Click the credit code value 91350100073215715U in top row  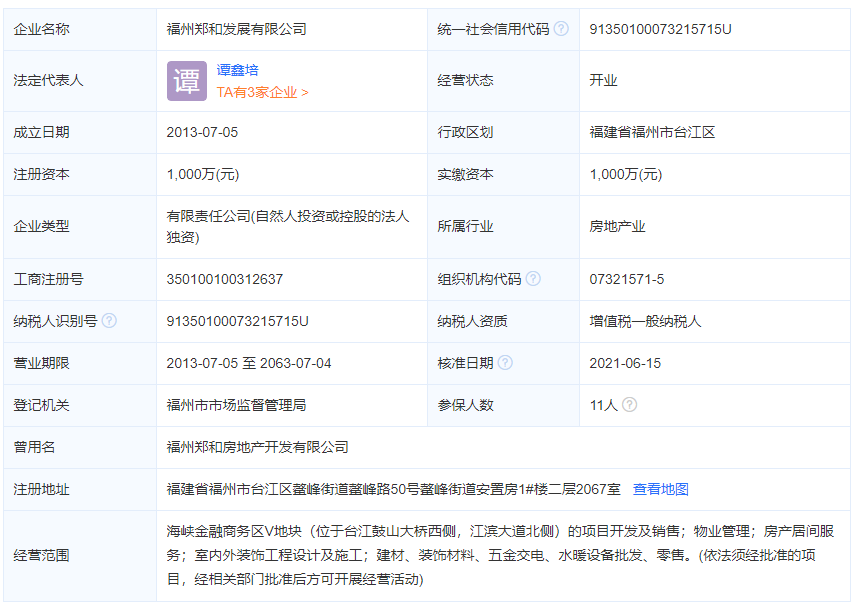tap(661, 29)
